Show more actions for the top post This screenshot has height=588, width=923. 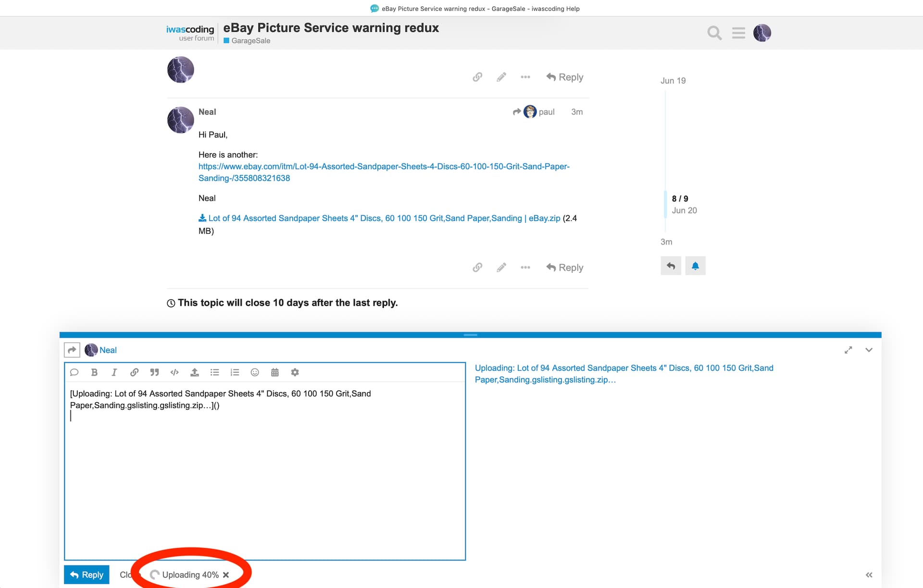pyautogui.click(x=525, y=77)
